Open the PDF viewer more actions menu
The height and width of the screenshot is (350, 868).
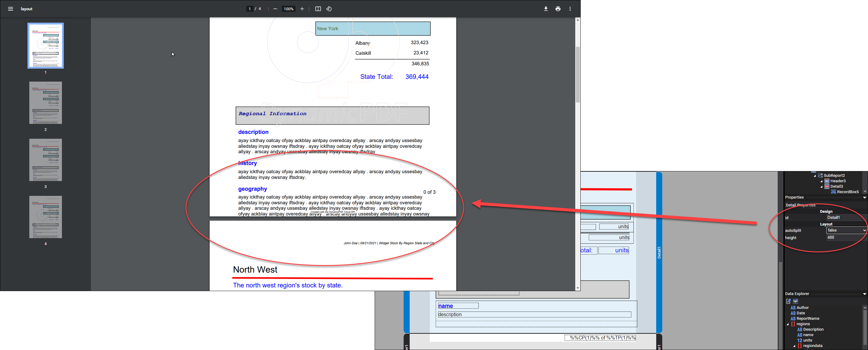tap(570, 9)
